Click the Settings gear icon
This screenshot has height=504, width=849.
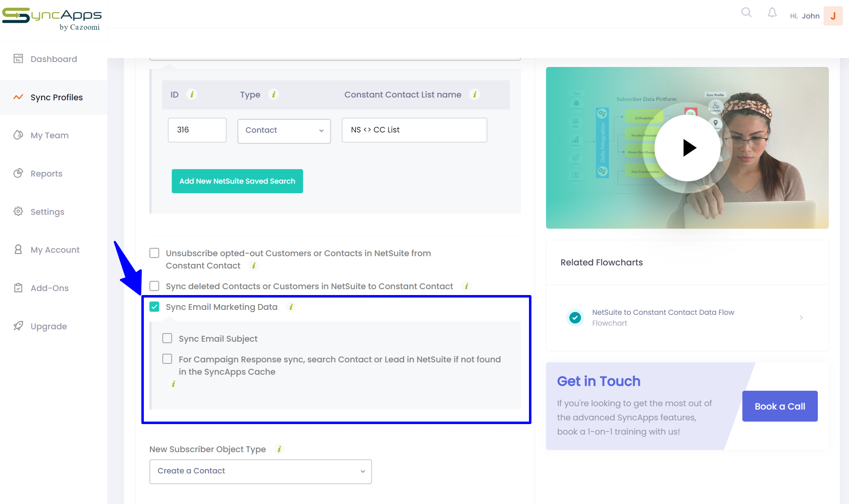pos(18,211)
